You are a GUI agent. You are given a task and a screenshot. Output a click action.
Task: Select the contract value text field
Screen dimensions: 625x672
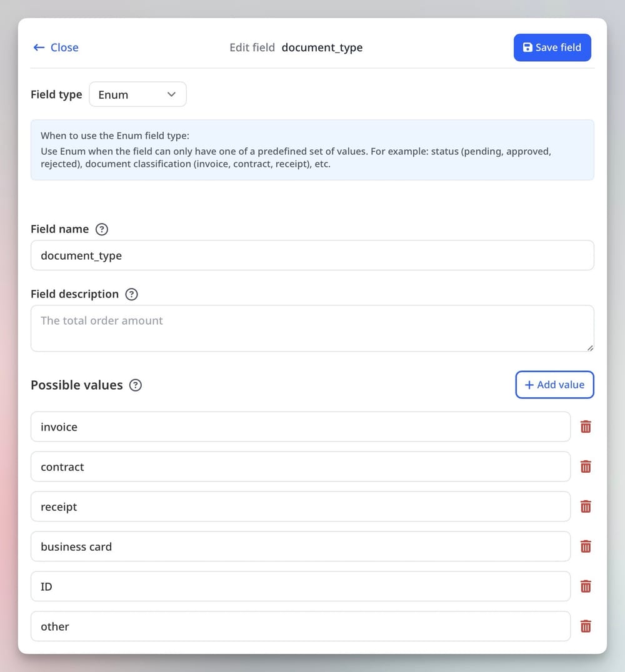[x=300, y=467]
